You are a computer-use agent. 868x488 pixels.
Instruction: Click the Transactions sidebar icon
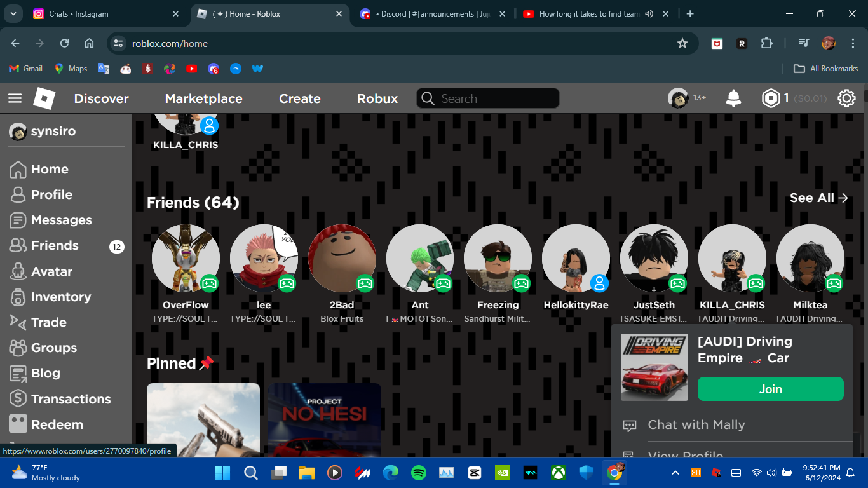(x=18, y=399)
